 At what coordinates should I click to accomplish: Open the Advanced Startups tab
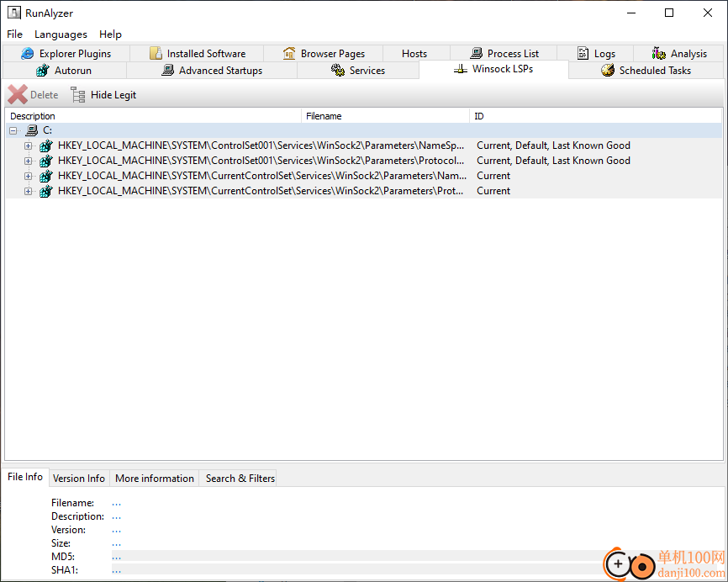(212, 71)
